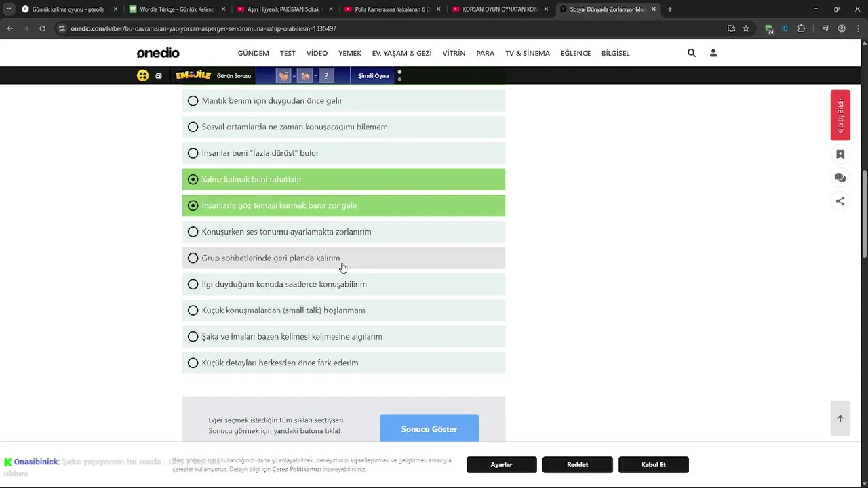
Task: Open the TEST menu
Action: 288,53
